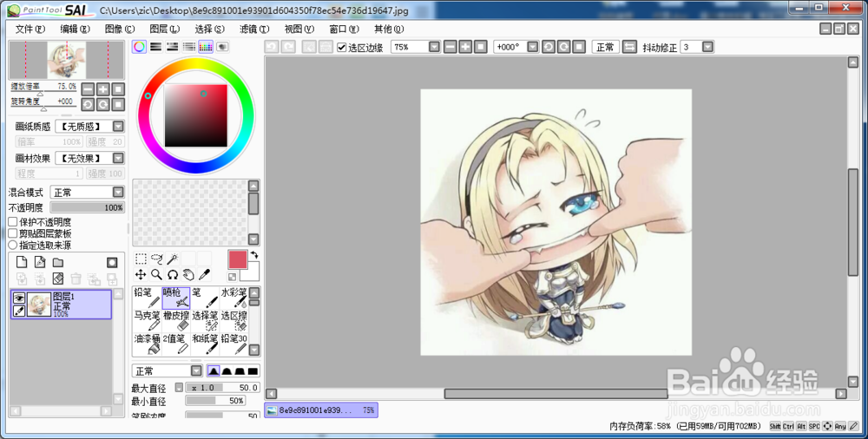Viewport: 868px width, 439px height.
Task: Toggle the HSV slider panel
Action: [x=172, y=47]
